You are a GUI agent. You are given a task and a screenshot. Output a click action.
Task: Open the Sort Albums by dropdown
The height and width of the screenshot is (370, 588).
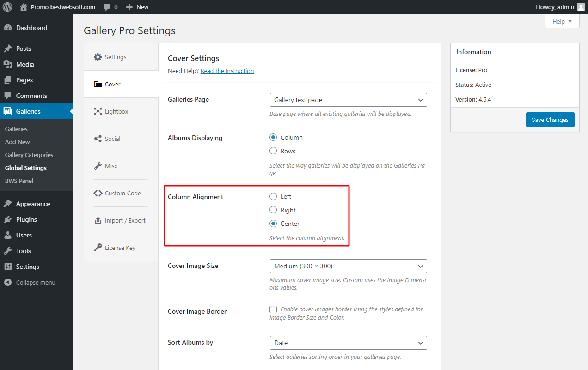pos(348,343)
